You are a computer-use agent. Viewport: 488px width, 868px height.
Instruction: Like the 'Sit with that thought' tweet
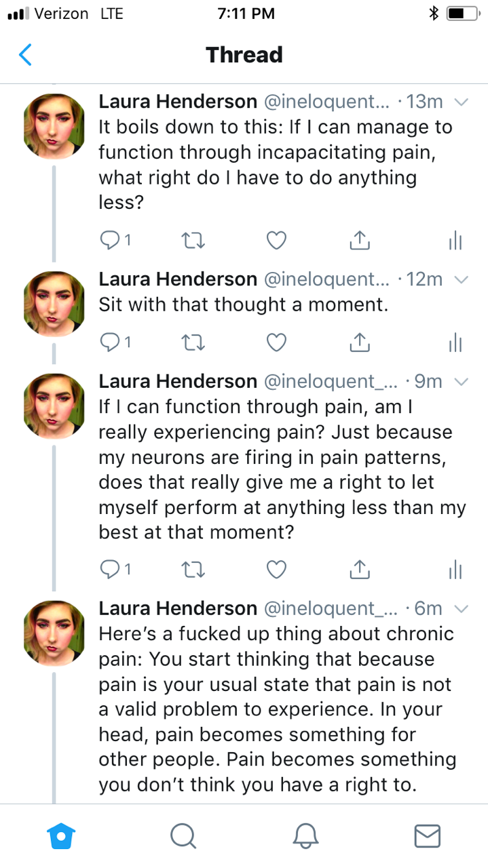pyautogui.click(x=276, y=343)
